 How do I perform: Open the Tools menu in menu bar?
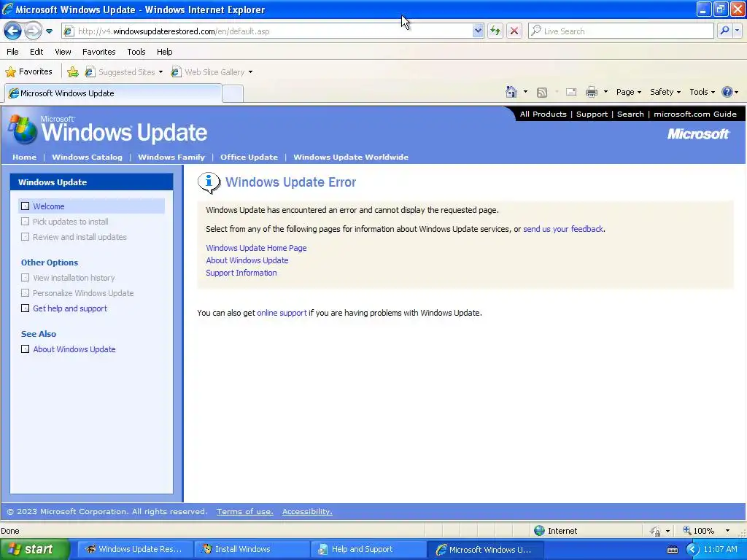(136, 52)
